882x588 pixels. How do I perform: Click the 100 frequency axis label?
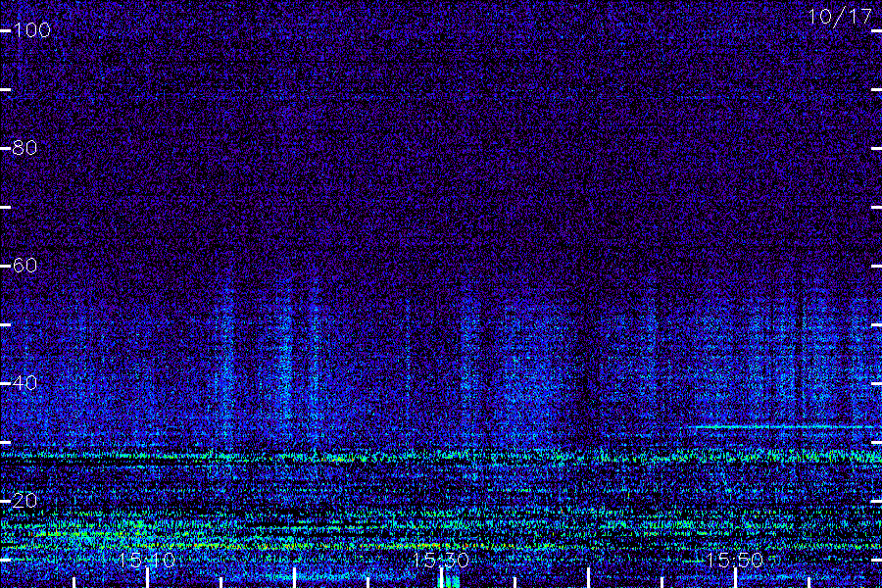32,29
